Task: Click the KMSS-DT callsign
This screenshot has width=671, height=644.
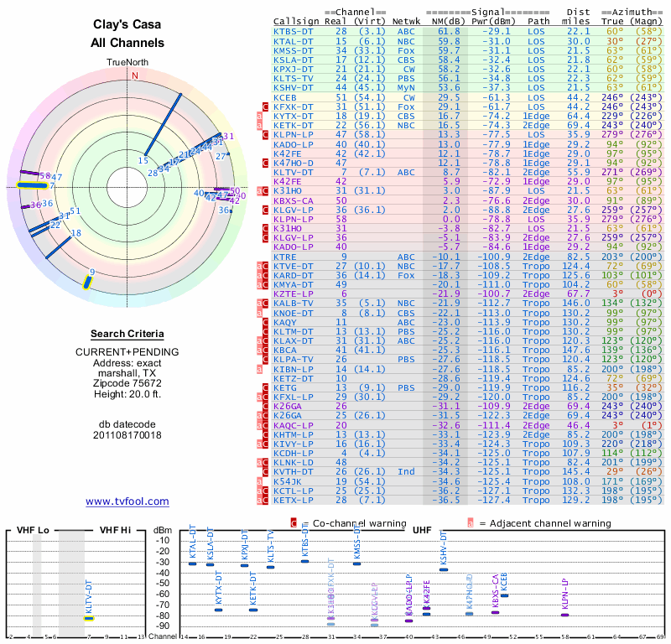Action: coord(294,50)
